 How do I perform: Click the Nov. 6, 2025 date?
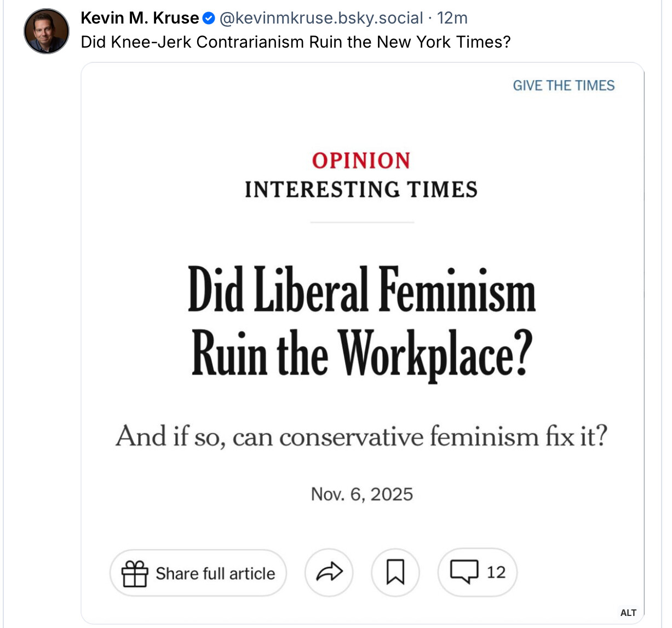pyautogui.click(x=361, y=494)
